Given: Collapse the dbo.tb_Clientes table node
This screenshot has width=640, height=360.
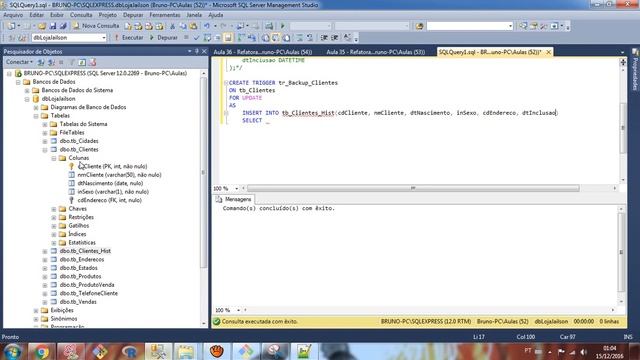Looking at the screenshot, I should [x=45, y=150].
